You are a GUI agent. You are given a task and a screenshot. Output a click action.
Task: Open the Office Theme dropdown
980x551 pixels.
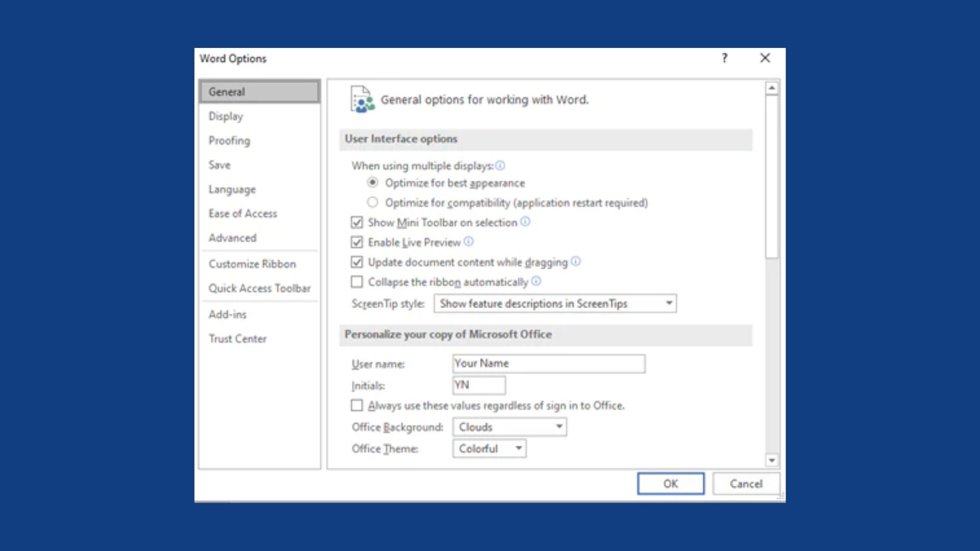click(x=489, y=448)
